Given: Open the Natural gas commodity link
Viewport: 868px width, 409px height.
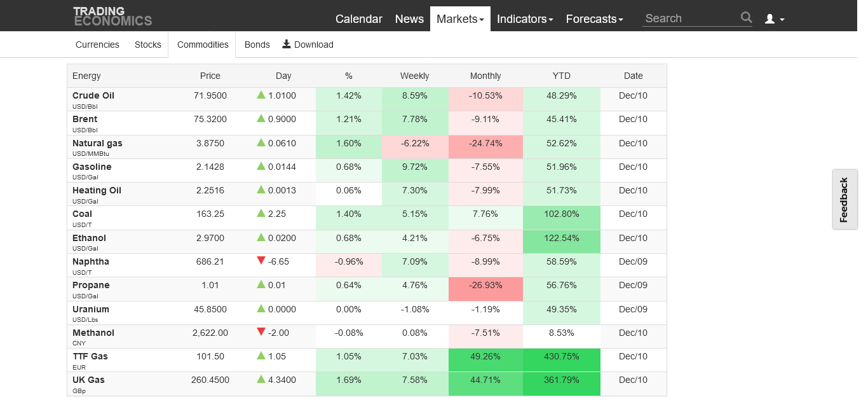Looking at the screenshot, I should click(97, 143).
